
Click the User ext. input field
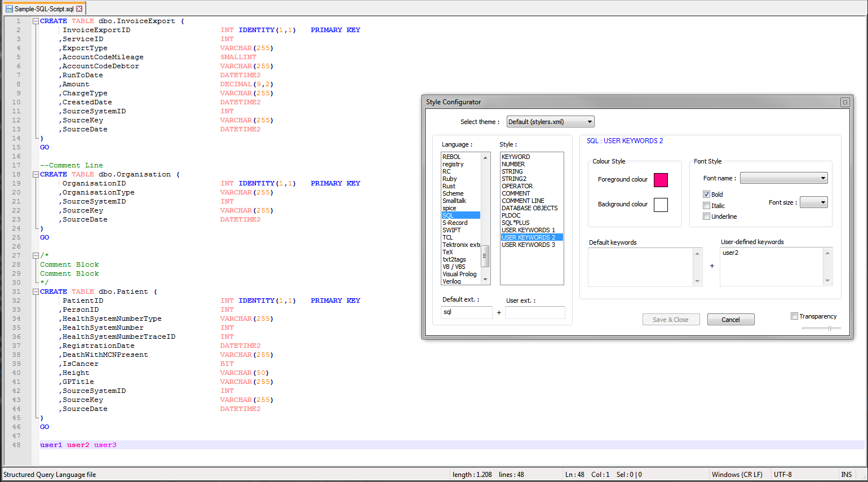tap(534, 312)
